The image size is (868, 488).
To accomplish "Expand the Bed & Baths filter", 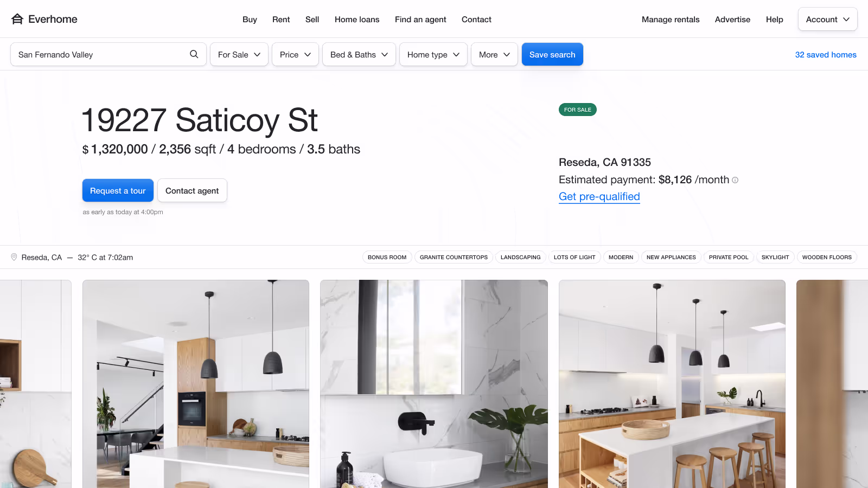I will click(359, 54).
